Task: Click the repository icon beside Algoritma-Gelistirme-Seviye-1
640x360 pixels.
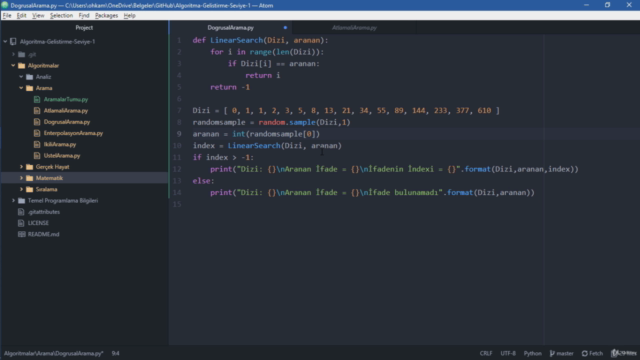Action: click(13, 42)
